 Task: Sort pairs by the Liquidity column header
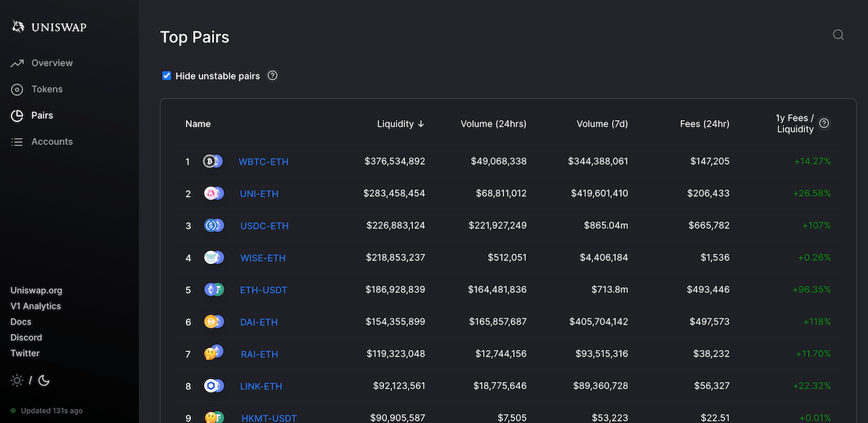tap(401, 124)
